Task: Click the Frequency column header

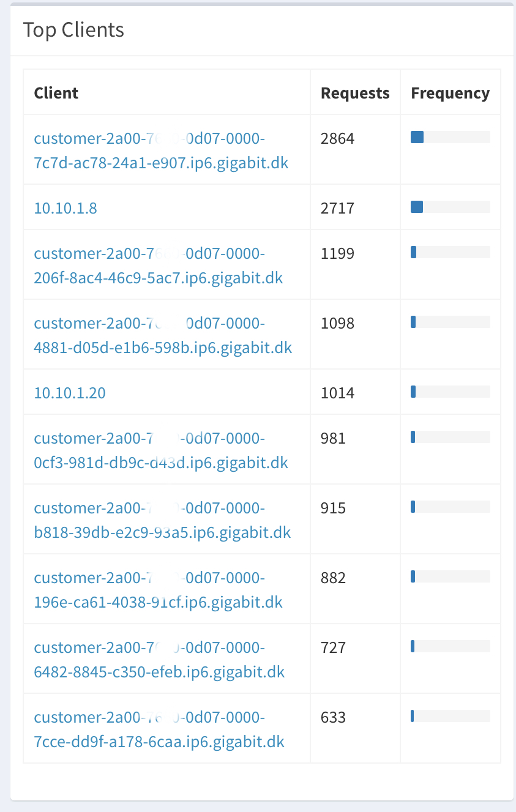Action: pyautogui.click(x=450, y=92)
